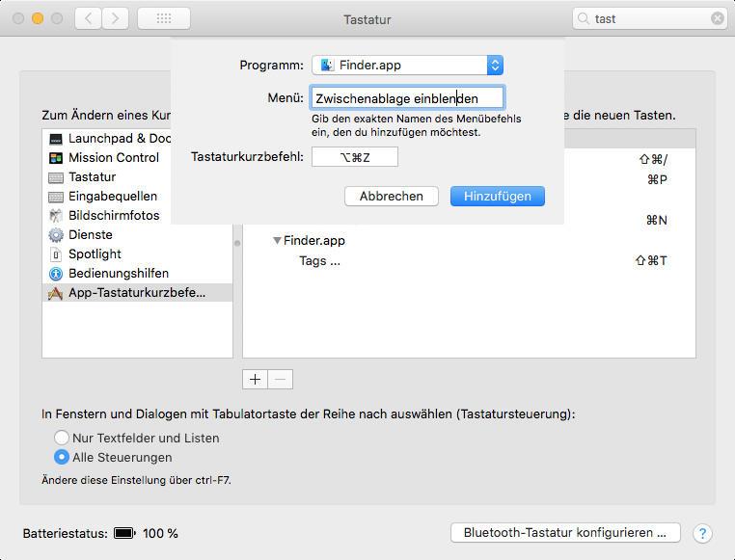Screen dimensions: 735x560
Task: Select the Tags ... shortcut row
Action: (469, 261)
